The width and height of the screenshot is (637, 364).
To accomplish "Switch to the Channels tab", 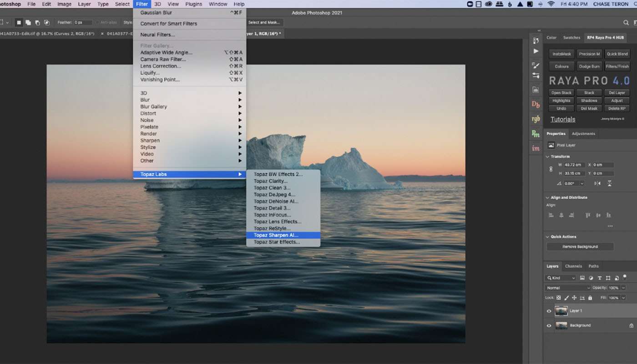I will point(573,266).
